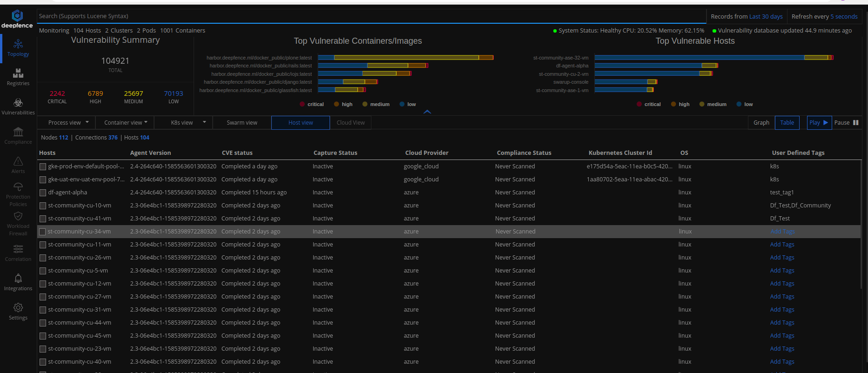
Task: Click Df_Test,Df_Community tag cell
Action: tap(801, 206)
